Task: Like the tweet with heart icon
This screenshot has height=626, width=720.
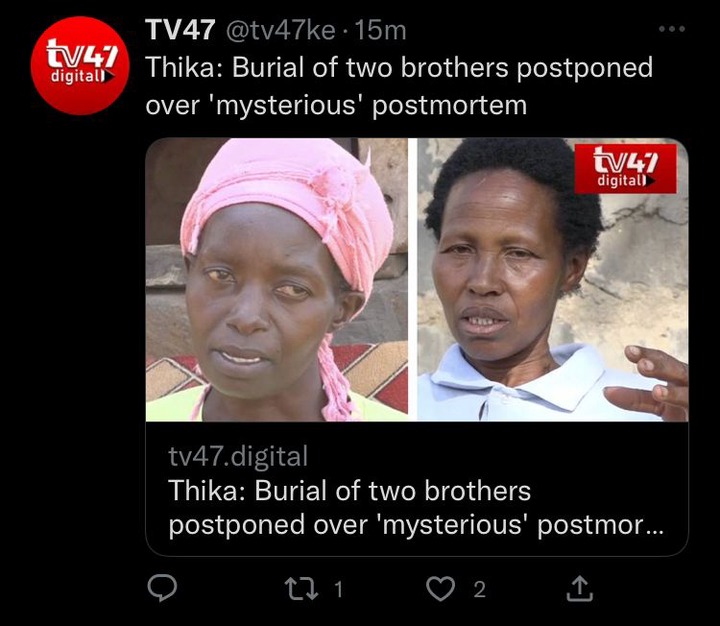Action: (x=440, y=589)
